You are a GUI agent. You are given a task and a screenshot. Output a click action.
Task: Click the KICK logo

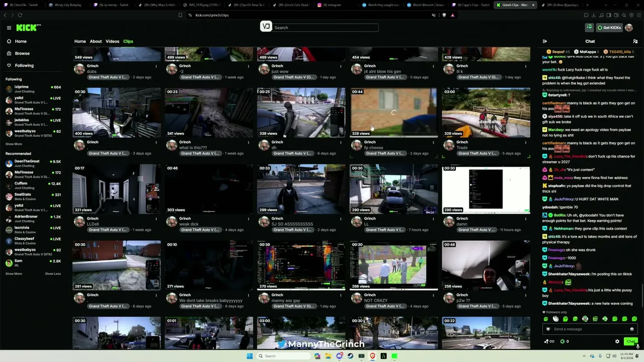point(28,28)
